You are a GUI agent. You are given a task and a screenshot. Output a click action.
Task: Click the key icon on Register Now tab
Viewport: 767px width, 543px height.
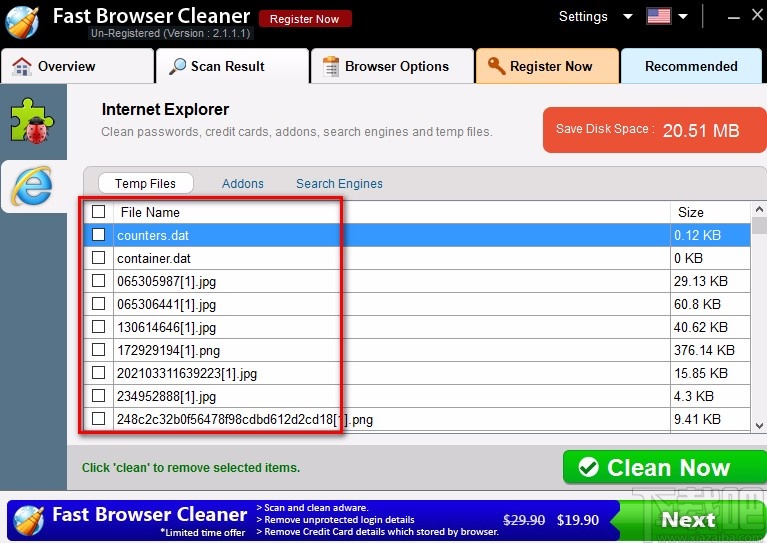tap(496, 66)
